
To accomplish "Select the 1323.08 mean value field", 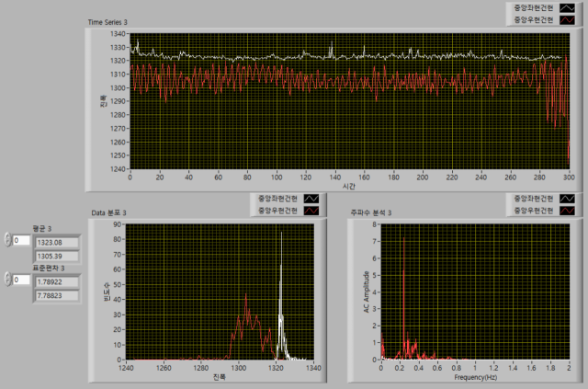I will (55, 242).
